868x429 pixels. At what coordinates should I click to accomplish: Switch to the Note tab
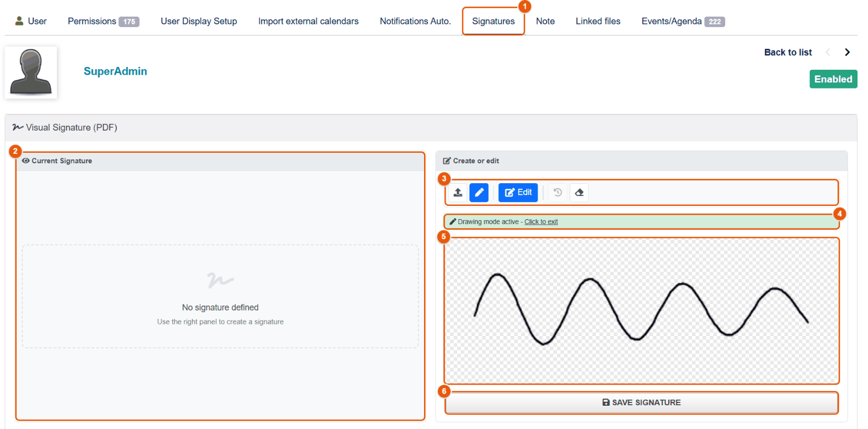545,21
